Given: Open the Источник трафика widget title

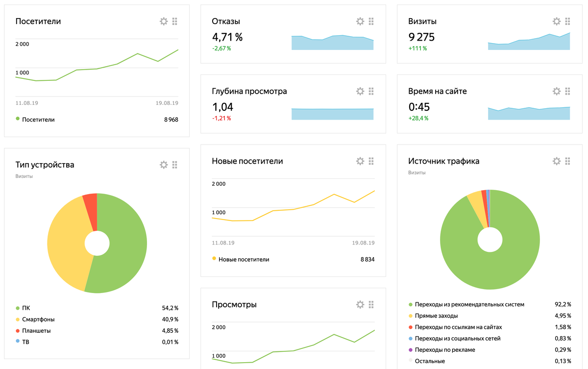Looking at the screenshot, I should (x=444, y=161).
